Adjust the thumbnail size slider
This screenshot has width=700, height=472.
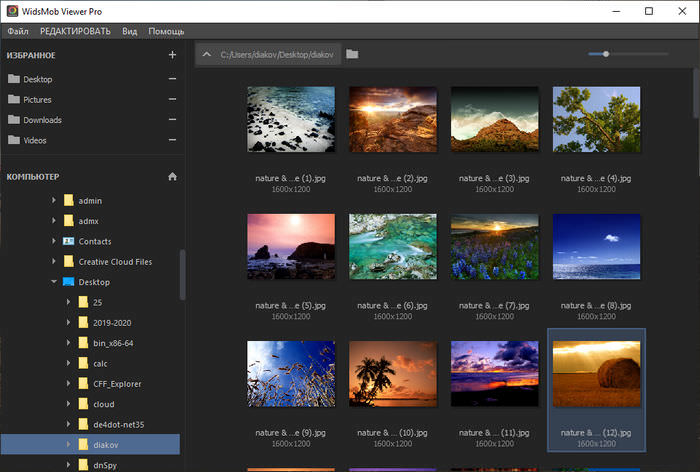[605, 54]
